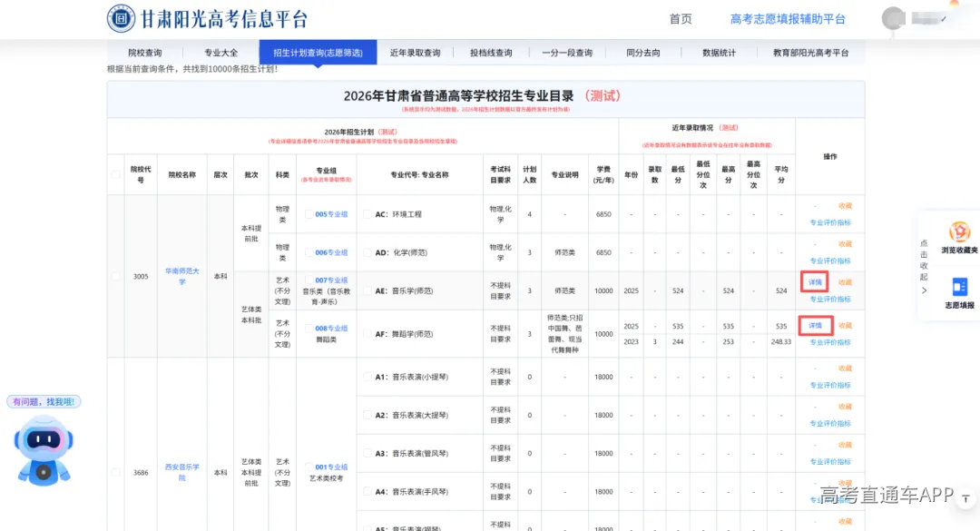Open the 志愿填报 blue form icon
This screenshot has width=980, height=531.
[x=959, y=287]
